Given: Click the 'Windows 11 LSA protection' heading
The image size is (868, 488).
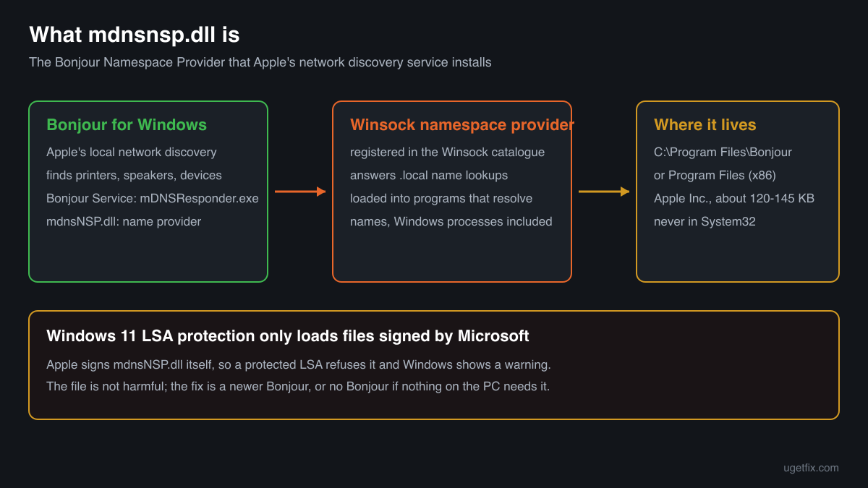Looking at the screenshot, I should [x=288, y=335].
